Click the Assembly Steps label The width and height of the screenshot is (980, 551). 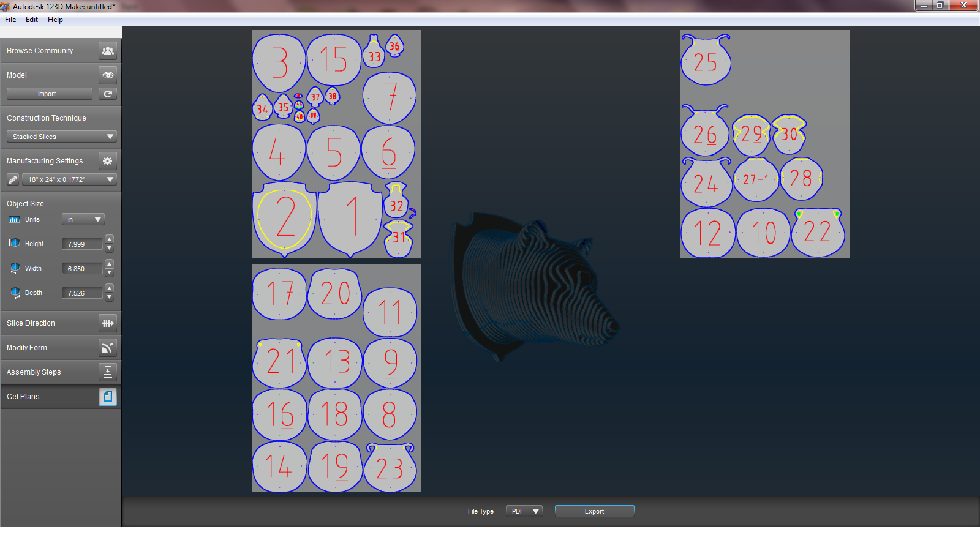point(34,372)
